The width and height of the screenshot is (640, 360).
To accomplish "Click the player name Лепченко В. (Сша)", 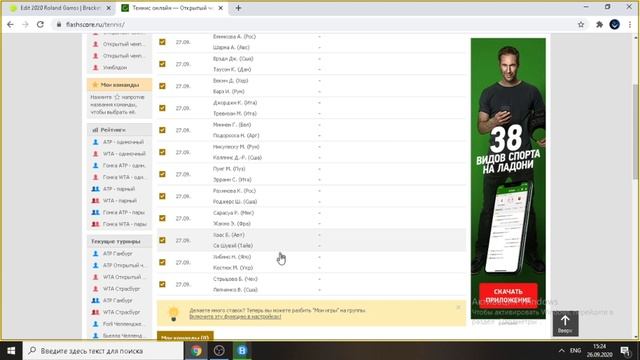I will [235, 290].
